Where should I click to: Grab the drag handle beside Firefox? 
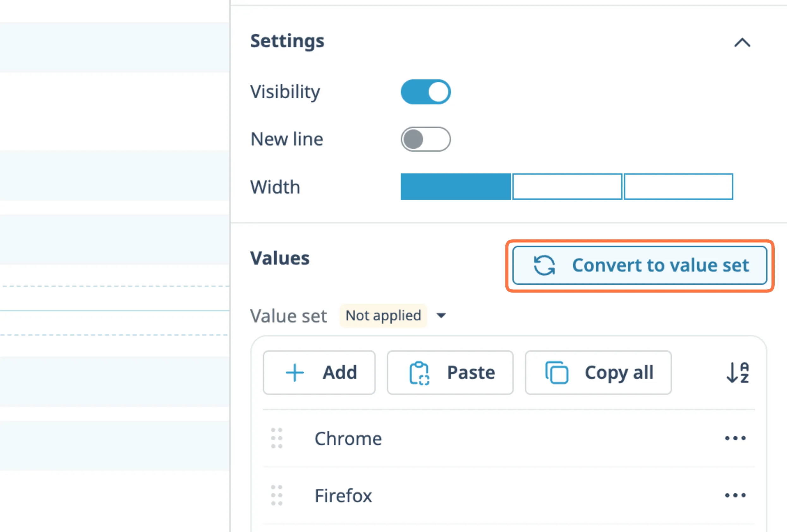[x=277, y=495]
